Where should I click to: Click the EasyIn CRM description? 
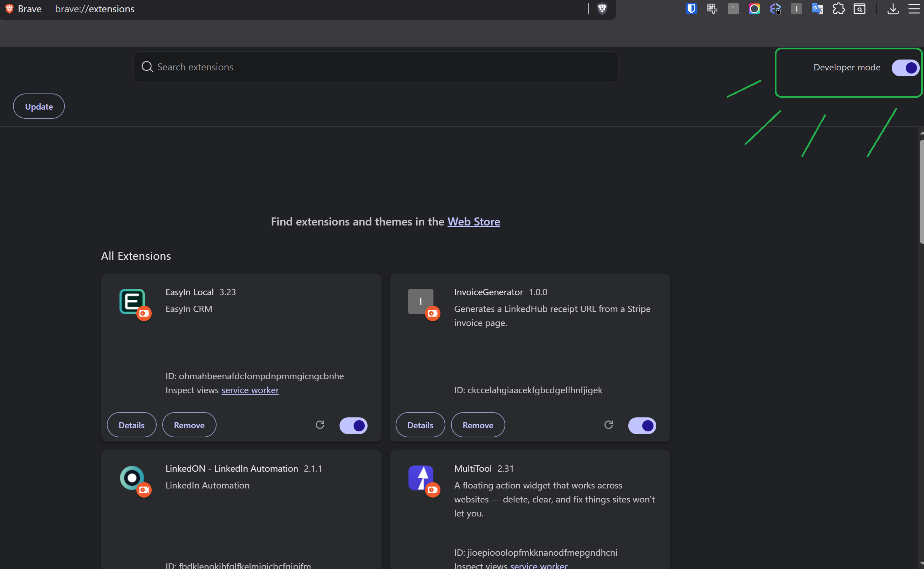[189, 309]
